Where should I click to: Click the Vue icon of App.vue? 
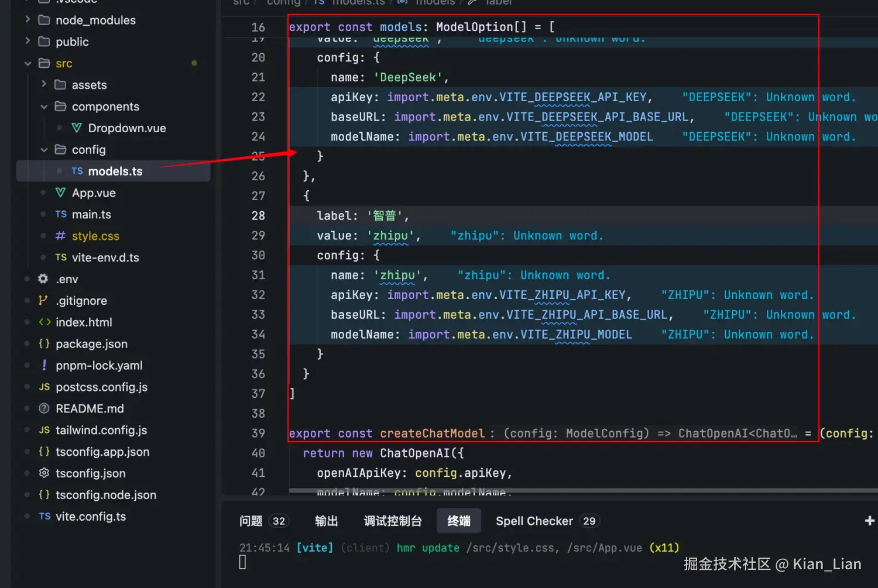point(60,193)
